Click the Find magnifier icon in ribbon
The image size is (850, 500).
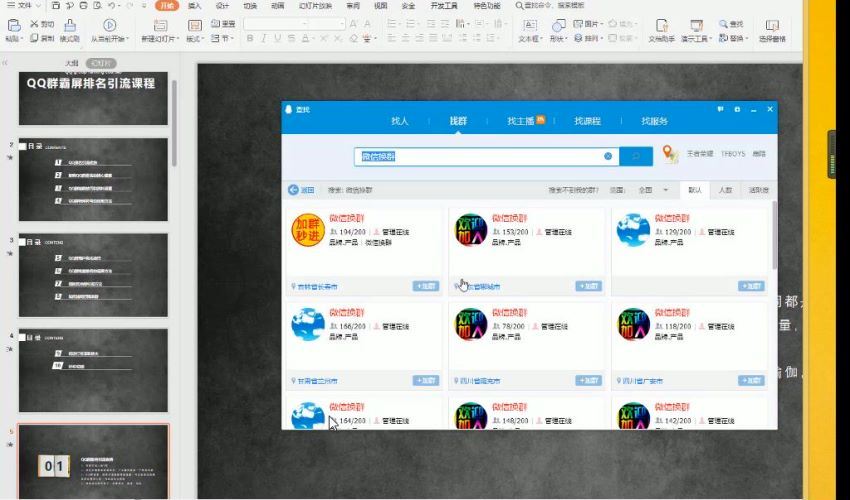point(723,24)
